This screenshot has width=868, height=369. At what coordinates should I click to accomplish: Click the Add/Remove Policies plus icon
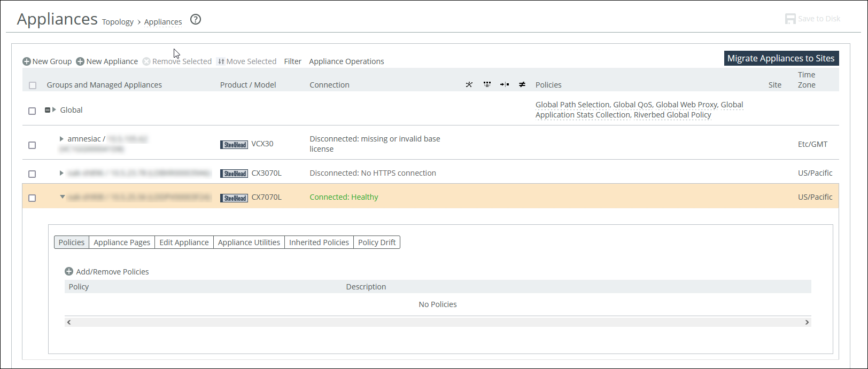69,271
